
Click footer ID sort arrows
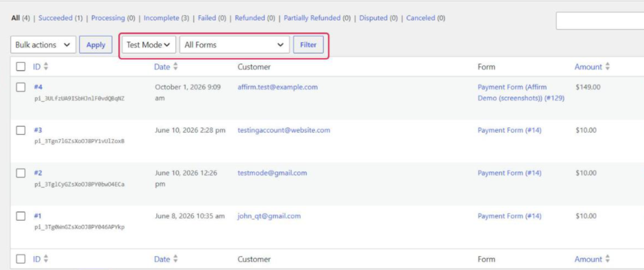[45, 259]
